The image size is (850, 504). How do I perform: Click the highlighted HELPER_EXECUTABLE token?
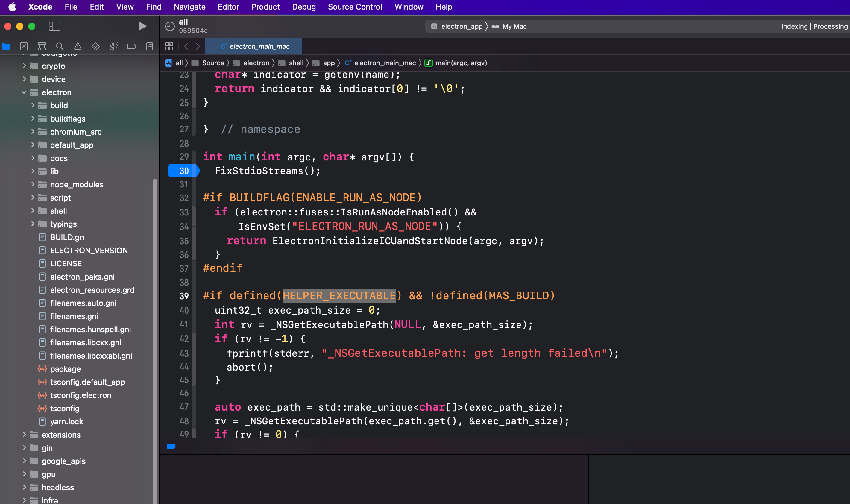339,295
